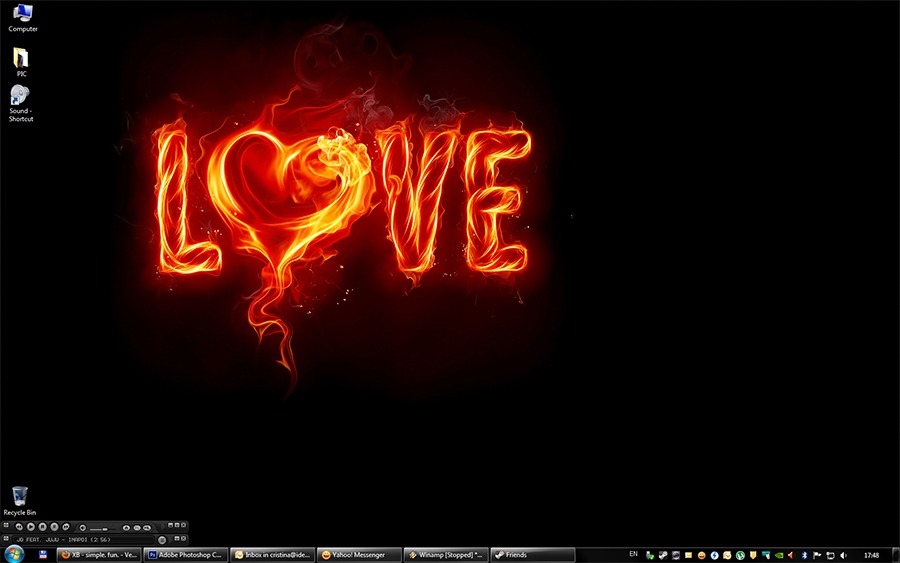
Task: Click the floppy disk quick launch icon
Action: 43,555
